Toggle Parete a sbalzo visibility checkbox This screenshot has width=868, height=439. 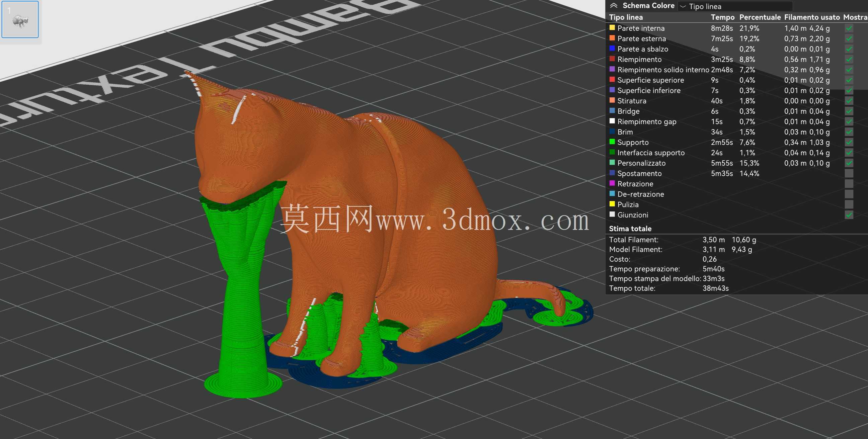click(x=849, y=49)
